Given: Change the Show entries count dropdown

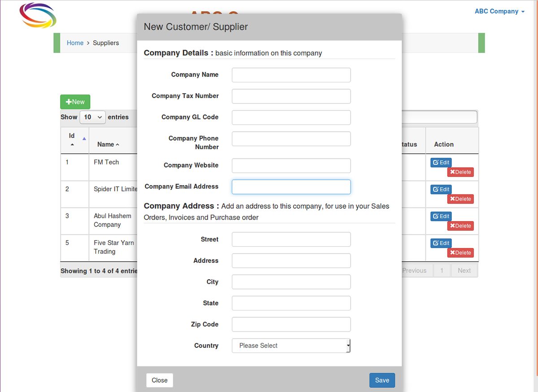Looking at the screenshot, I should (92, 117).
